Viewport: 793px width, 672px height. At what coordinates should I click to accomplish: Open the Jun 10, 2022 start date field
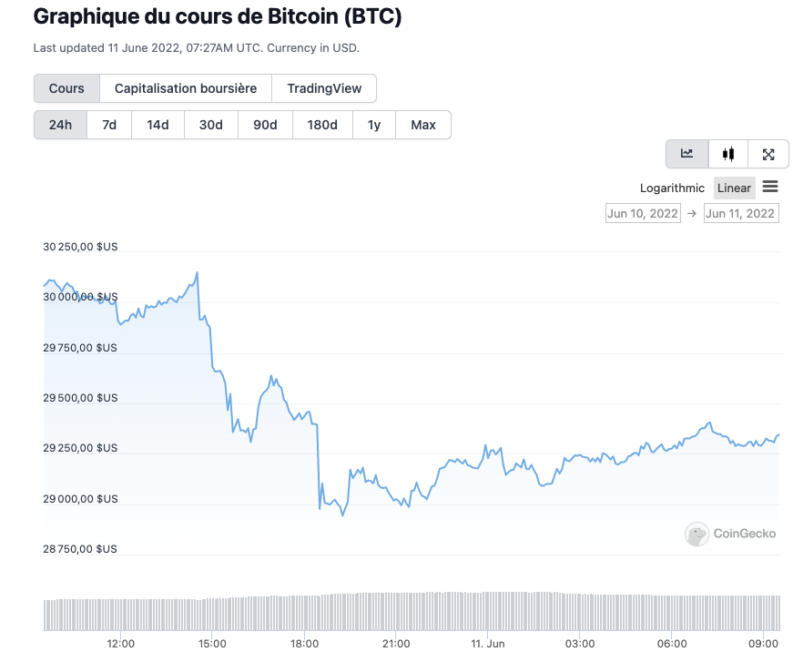[x=643, y=213]
